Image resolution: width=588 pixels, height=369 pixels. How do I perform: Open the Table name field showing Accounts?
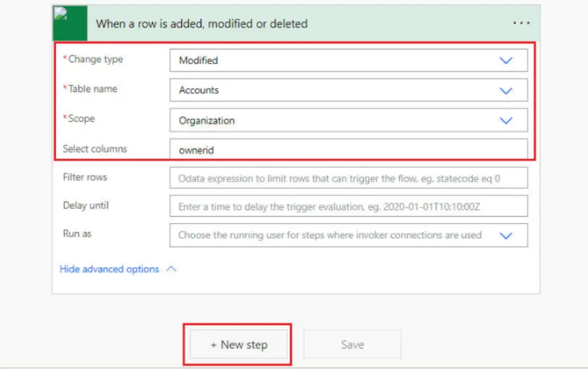click(x=335, y=91)
